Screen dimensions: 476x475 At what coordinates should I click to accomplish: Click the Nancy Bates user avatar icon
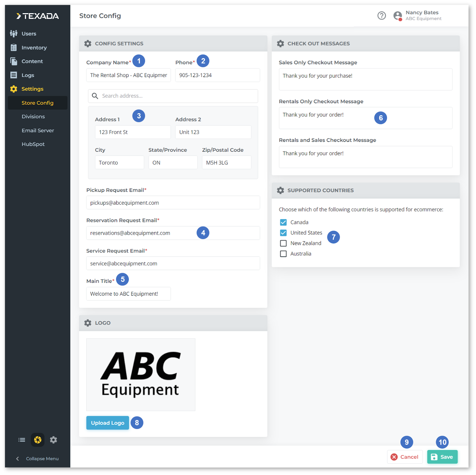(x=397, y=16)
